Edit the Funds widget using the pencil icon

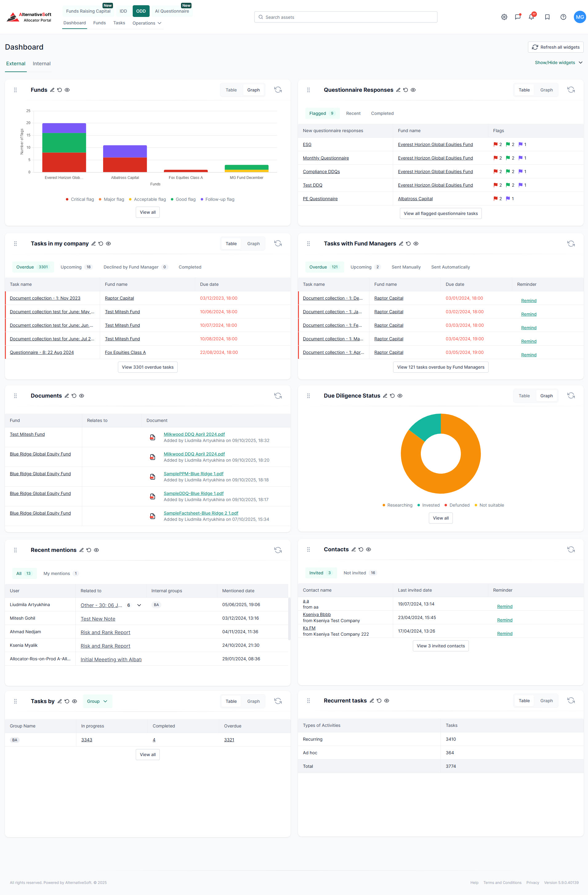pyautogui.click(x=52, y=90)
